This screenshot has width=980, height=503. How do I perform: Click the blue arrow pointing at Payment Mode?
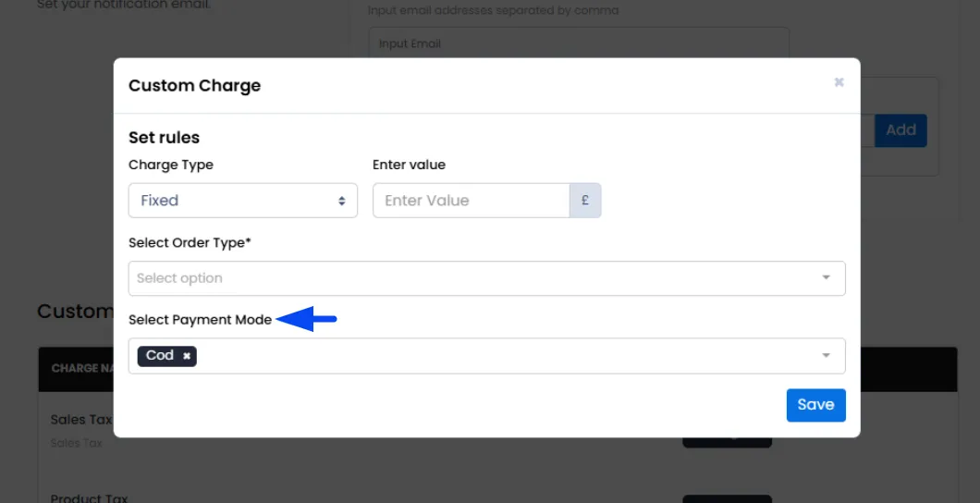click(307, 320)
